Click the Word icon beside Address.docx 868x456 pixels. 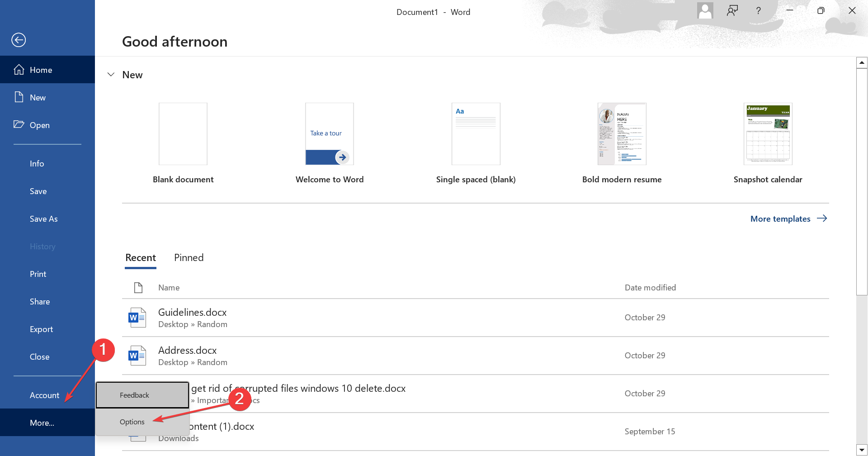[137, 356]
